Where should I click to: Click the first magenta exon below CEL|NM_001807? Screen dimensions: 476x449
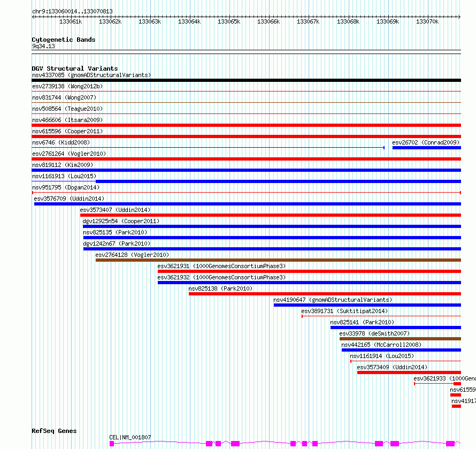112,444
